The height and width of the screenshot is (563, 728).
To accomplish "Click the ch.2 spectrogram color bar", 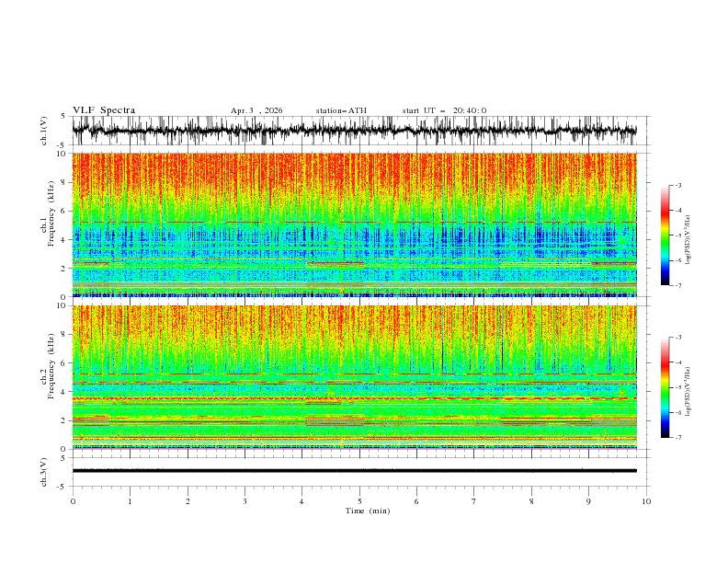I will tap(665, 387).
